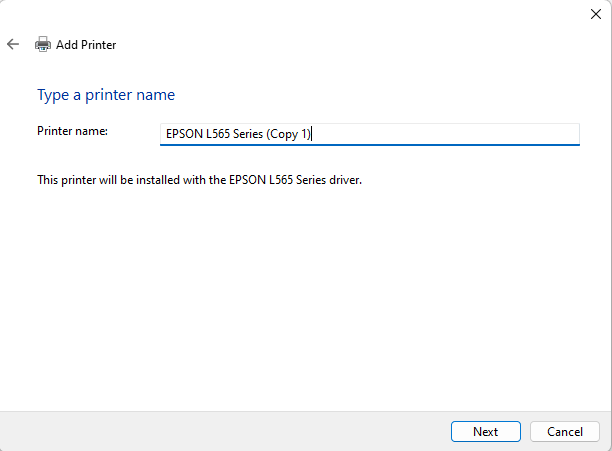Click the printer icon in the header

click(x=43, y=44)
